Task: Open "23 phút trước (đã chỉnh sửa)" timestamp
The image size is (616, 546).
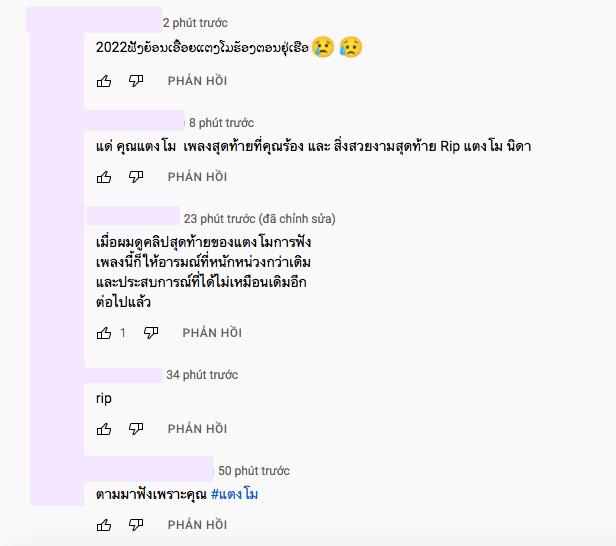Action: pos(259,219)
